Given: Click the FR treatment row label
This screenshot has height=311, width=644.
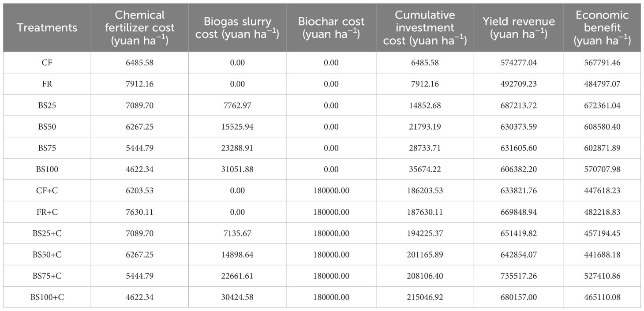Looking at the screenshot, I should point(47,84).
